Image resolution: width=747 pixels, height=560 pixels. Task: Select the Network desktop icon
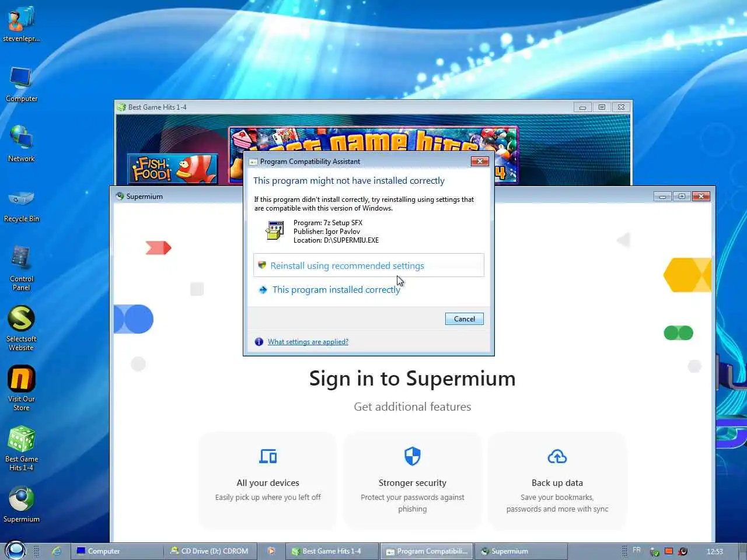point(21,144)
